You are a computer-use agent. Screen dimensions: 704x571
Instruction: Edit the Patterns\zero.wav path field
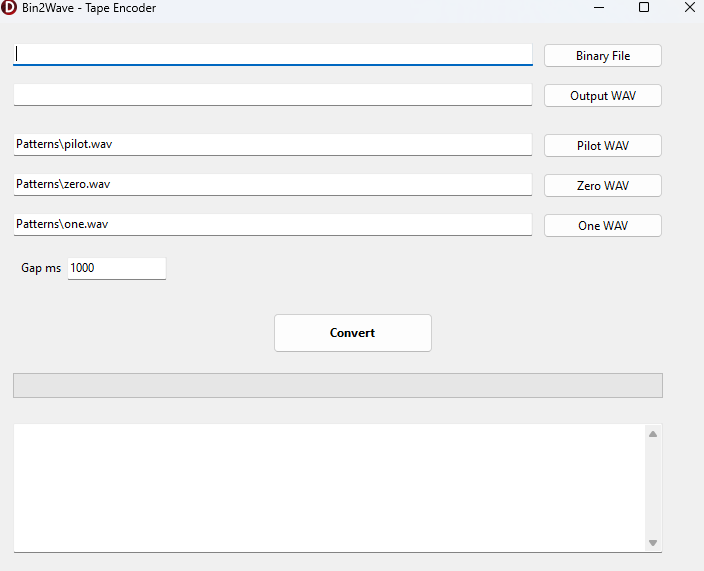(273, 184)
